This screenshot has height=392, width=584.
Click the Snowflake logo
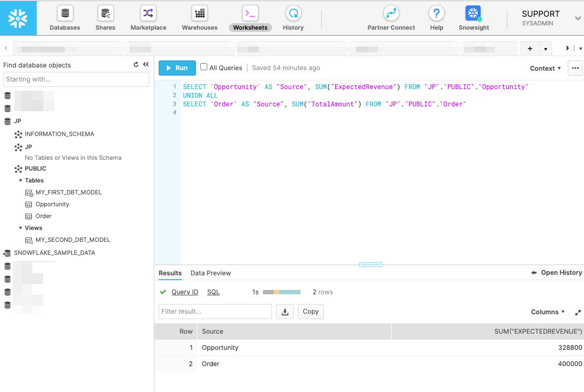click(x=18, y=18)
